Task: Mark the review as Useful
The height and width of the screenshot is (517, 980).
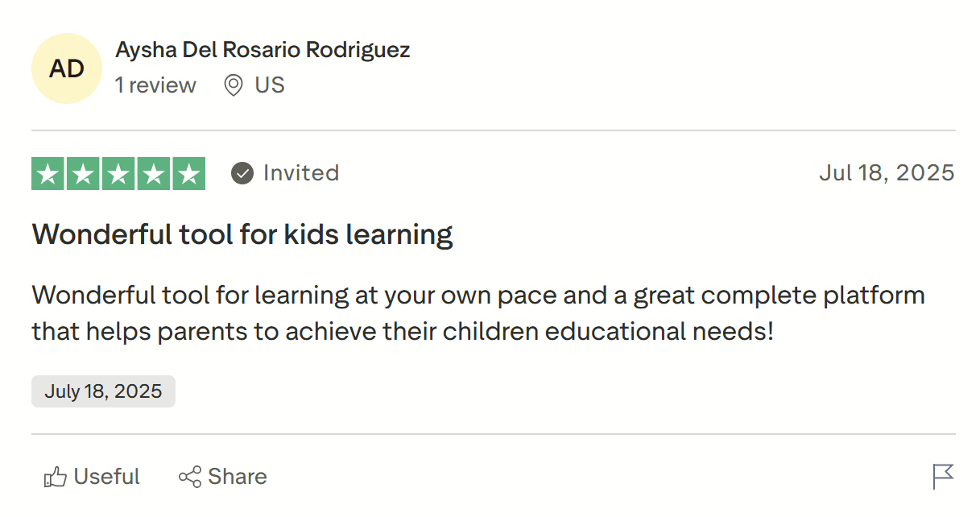Action: tap(107, 476)
